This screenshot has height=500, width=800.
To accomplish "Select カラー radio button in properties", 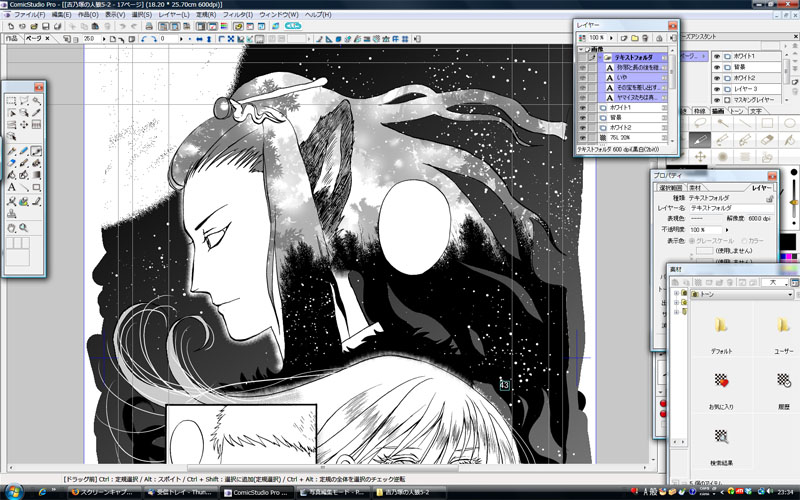I will 744,240.
